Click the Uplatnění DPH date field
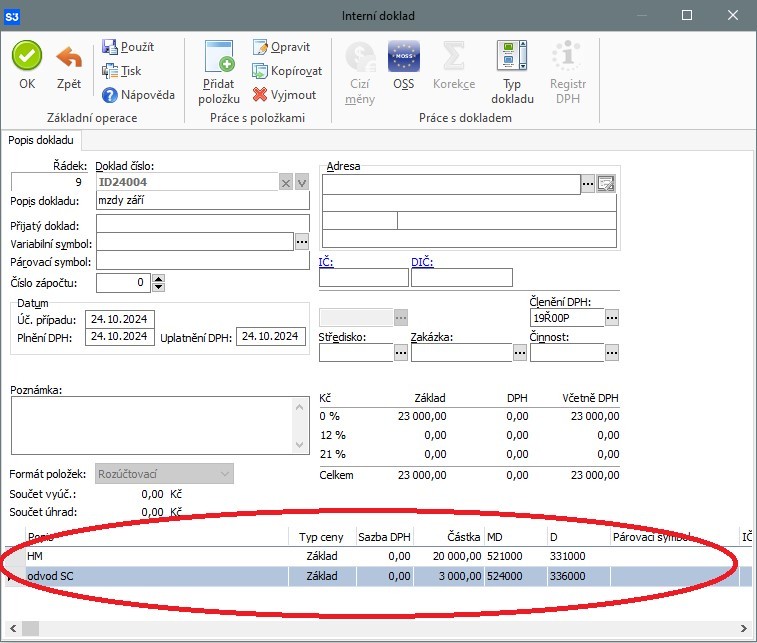757x643 pixels. pos(271,336)
